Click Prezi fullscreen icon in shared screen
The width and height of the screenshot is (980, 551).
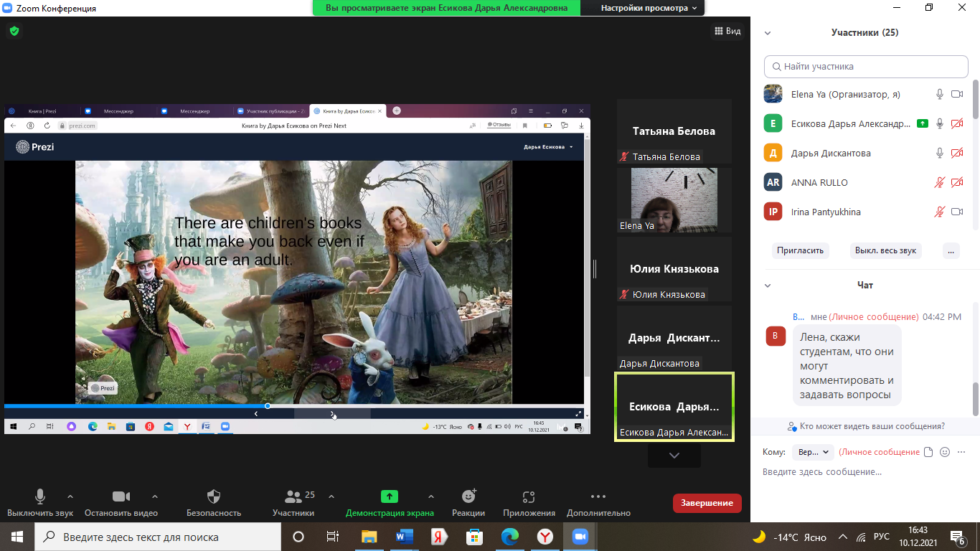[579, 413]
